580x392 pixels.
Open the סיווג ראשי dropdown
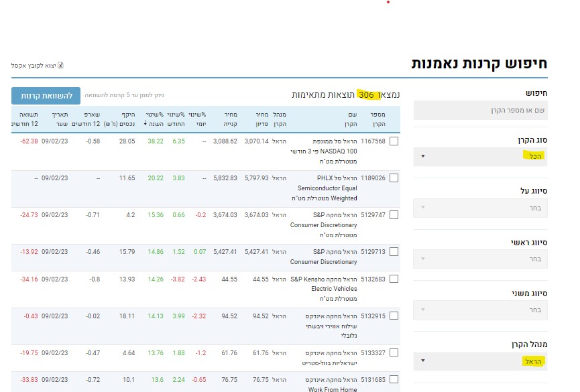[480, 259]
